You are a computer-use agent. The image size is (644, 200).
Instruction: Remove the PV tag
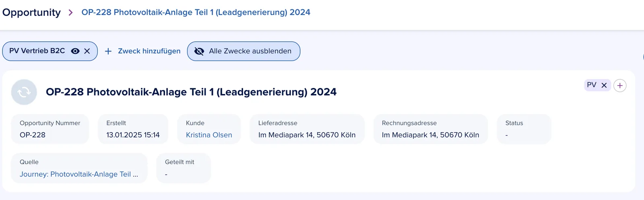point(604,85)
